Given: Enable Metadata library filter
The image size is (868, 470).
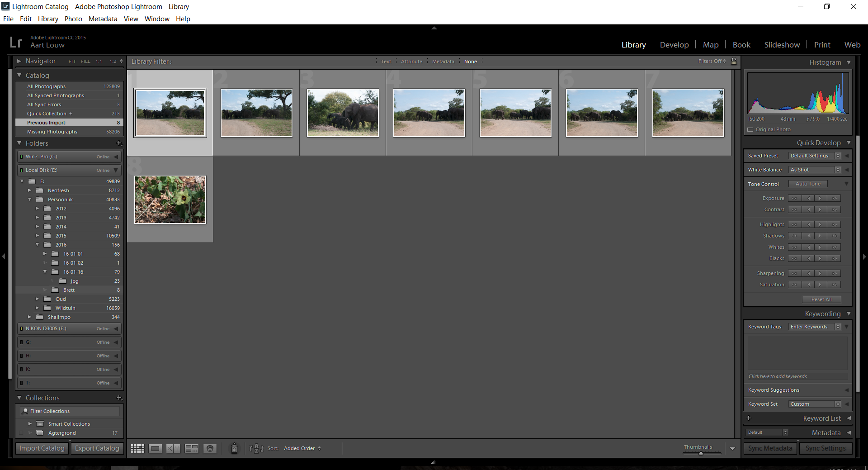Looking at the screenshot, I should pyautogui.click(x=443, y=62).
